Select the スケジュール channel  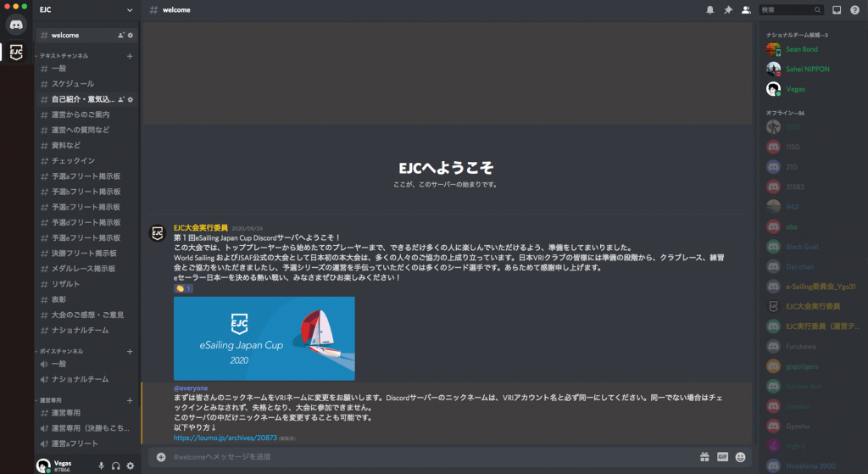(72, 84)
